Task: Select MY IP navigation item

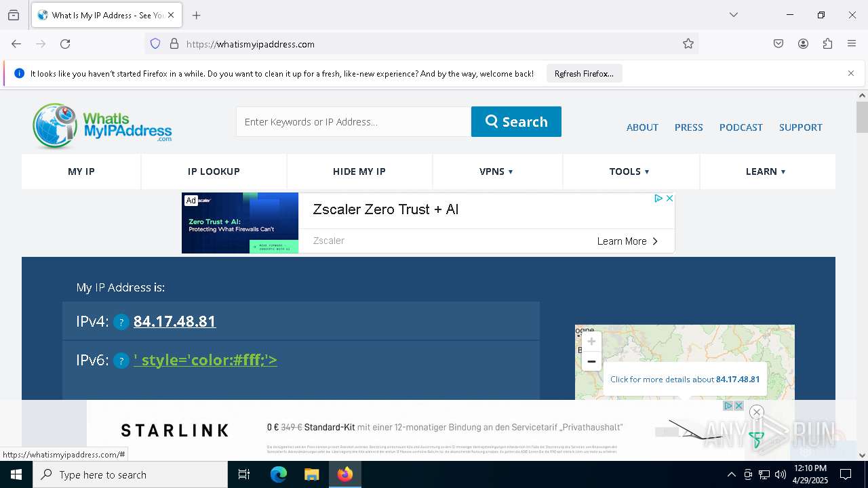Action: 81,171
